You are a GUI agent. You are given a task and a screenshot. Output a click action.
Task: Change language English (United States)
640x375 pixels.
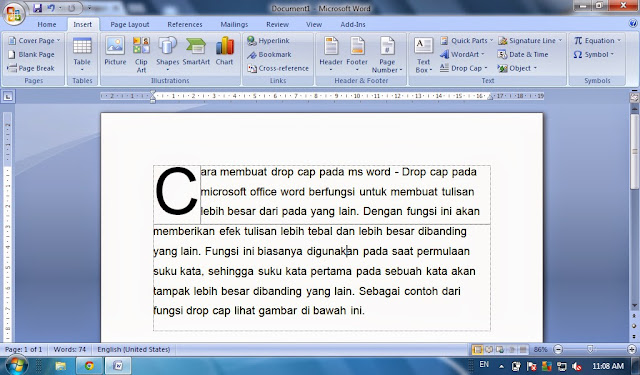coord(133,350)
